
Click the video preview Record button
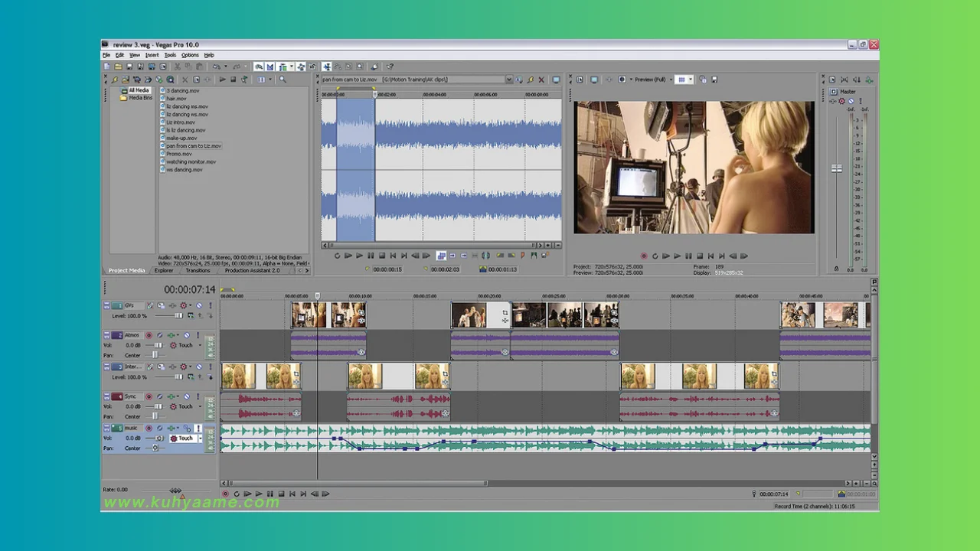pyautogui.click(x=644, y=256)
